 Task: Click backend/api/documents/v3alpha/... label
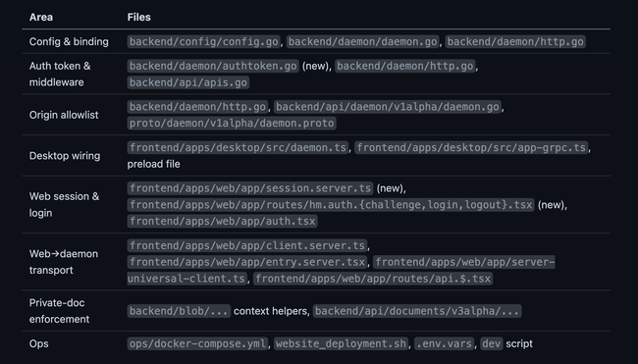click(417, 311)
